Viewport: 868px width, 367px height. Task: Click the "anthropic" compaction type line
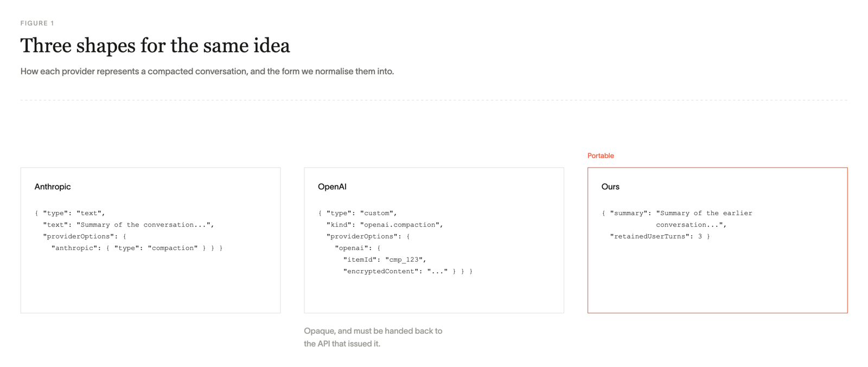(137, 248)
